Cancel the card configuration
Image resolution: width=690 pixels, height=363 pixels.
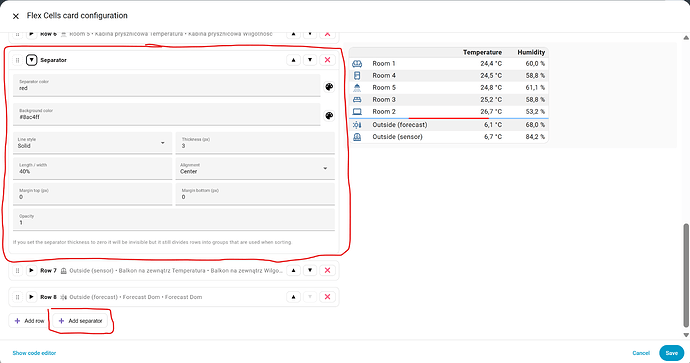(641, 353)
